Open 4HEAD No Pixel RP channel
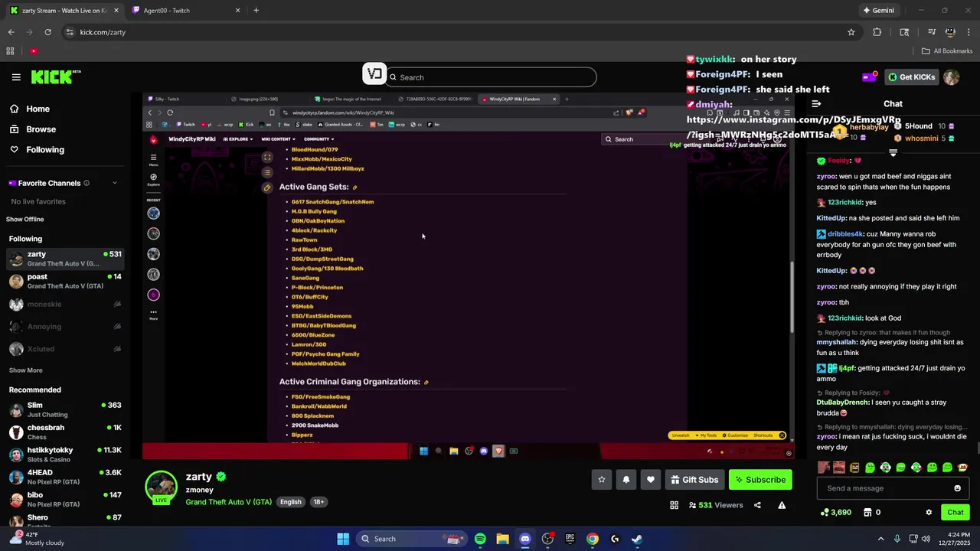 64,477
